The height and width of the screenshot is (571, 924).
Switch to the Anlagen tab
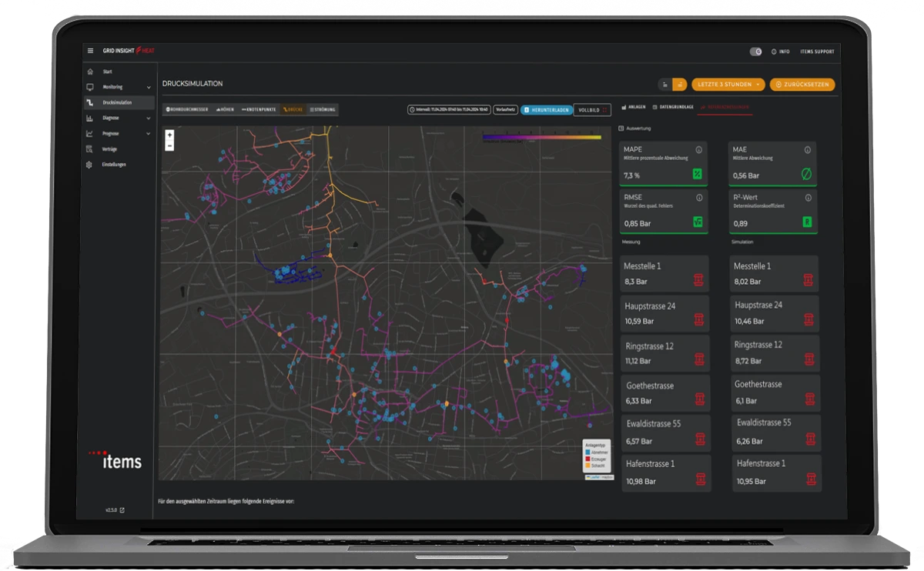[x=634, y=107]
